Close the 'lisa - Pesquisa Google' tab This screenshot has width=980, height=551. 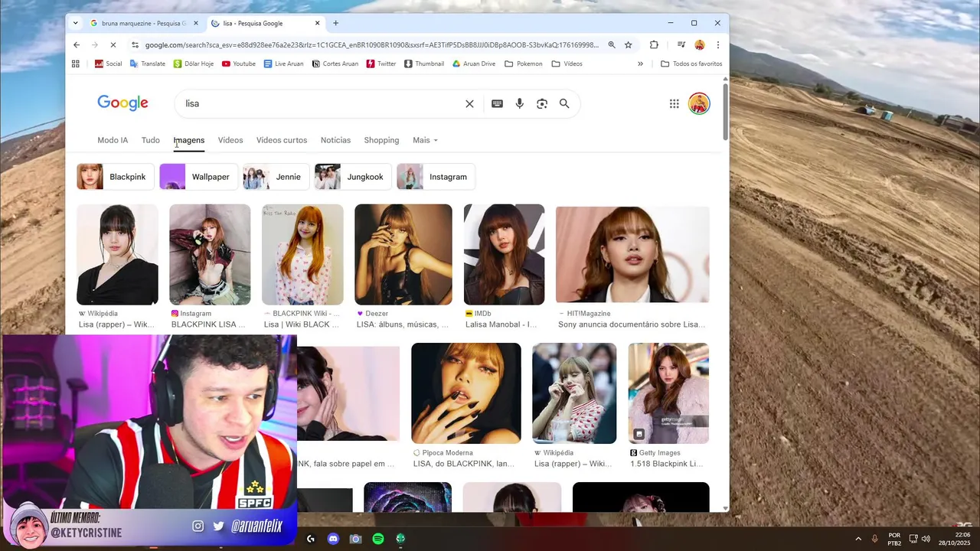pos(317,23)
